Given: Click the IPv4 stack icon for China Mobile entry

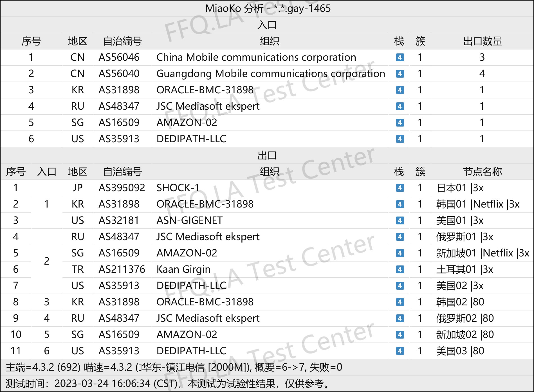Looking at the screenshot, I should [400, 57].
